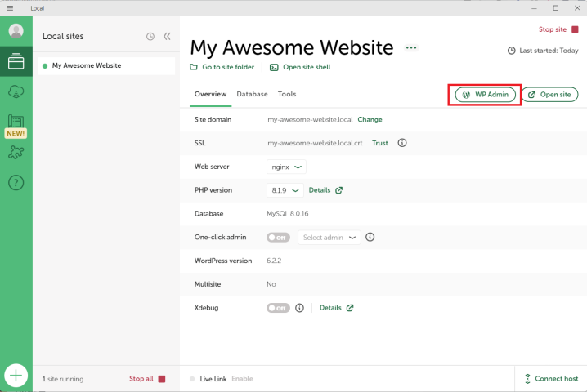
Task: Click the Stop all red square icon
Action: click(x=162, y=379)
